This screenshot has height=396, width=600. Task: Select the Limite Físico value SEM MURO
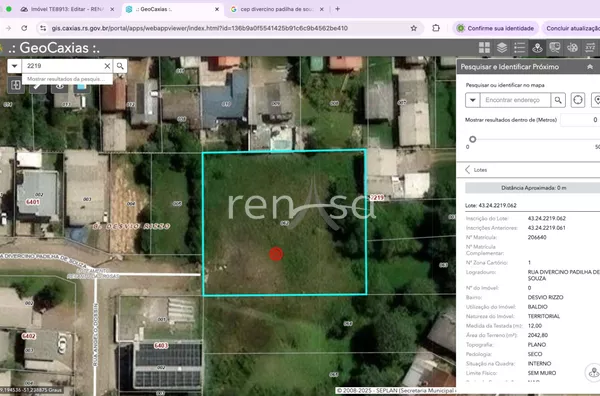pyautogui.click(x=542, y=373)
